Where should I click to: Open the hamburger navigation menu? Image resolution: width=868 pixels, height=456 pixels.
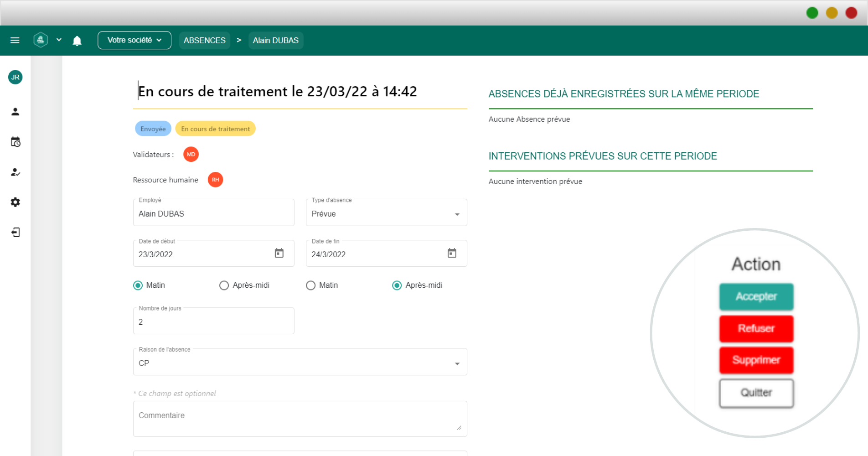tap(15, 40)
